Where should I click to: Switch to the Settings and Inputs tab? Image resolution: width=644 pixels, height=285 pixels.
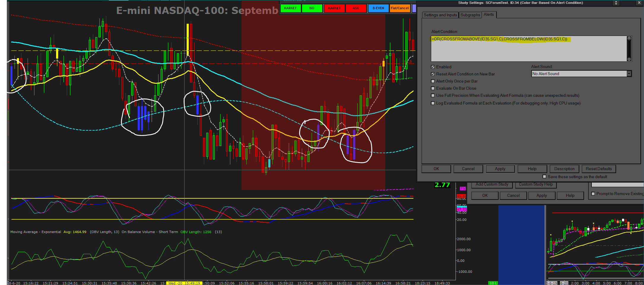coord(440,15)
